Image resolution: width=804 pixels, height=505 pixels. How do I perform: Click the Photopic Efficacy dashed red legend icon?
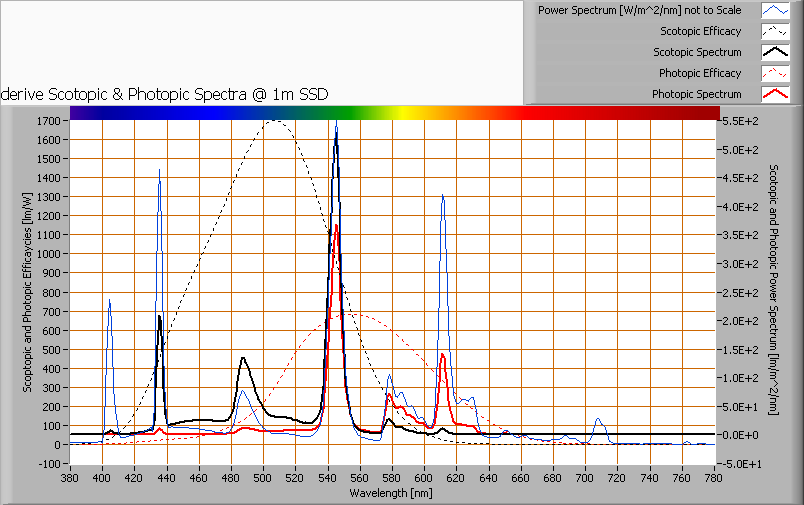[x=775, y=73]
